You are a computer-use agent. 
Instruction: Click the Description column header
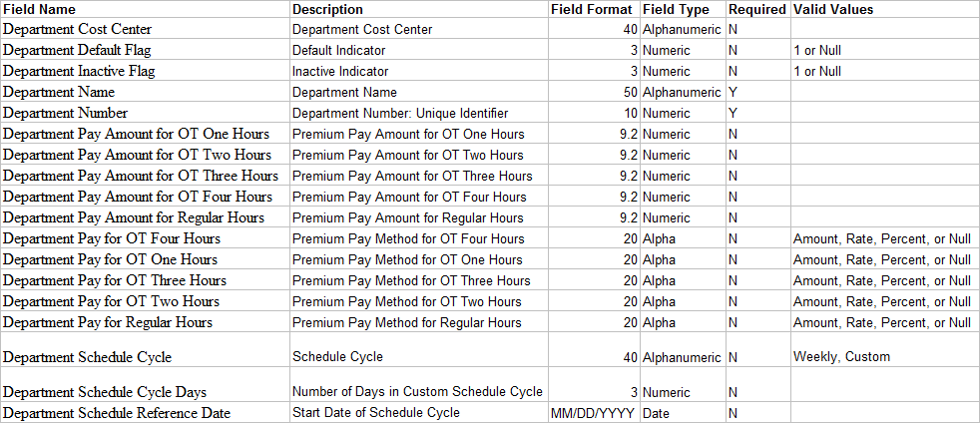pos(329,9)
